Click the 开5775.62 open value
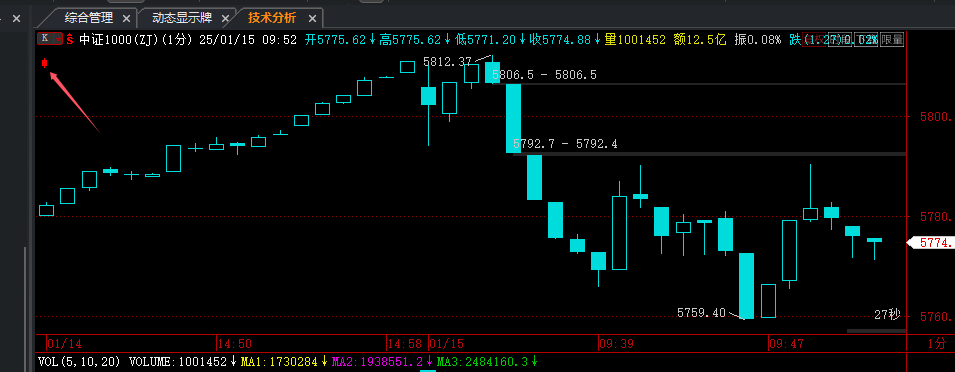The height and width of the screenshot is (372, 955). click(x=335, y=40)
